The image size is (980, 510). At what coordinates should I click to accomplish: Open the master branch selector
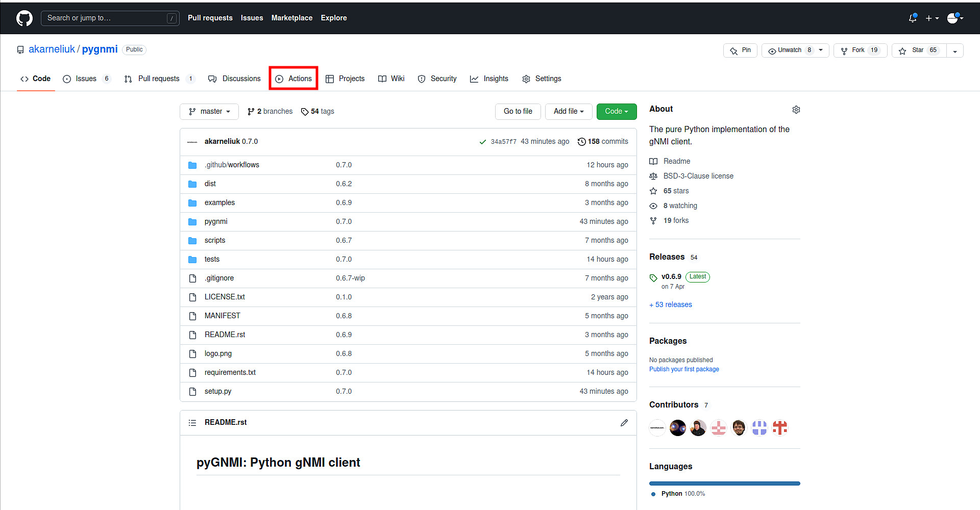point(209,111)
